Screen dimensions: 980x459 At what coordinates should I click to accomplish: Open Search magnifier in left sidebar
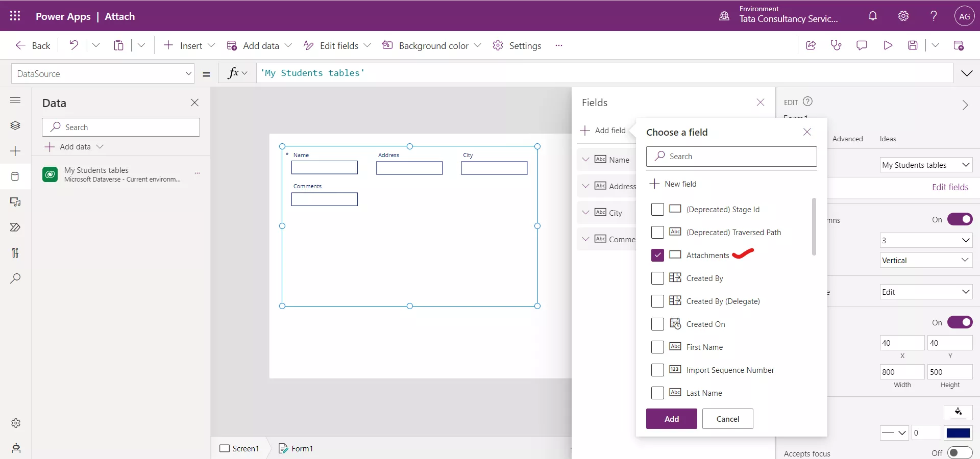coord(15,278)
